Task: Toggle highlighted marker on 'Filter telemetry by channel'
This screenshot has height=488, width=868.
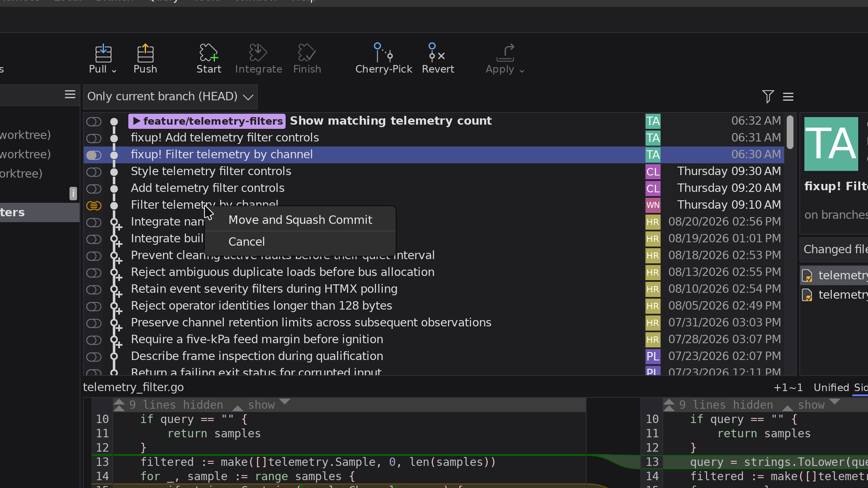Action: (94, 206)
